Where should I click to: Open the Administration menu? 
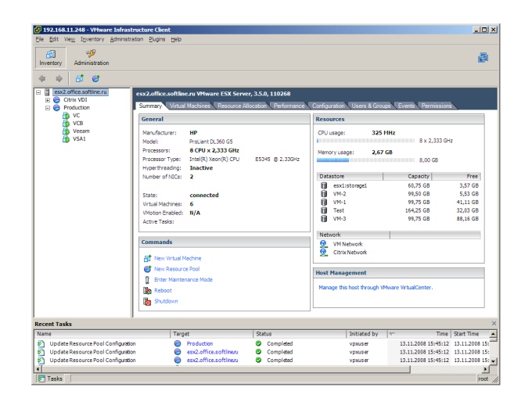[127, 39]
